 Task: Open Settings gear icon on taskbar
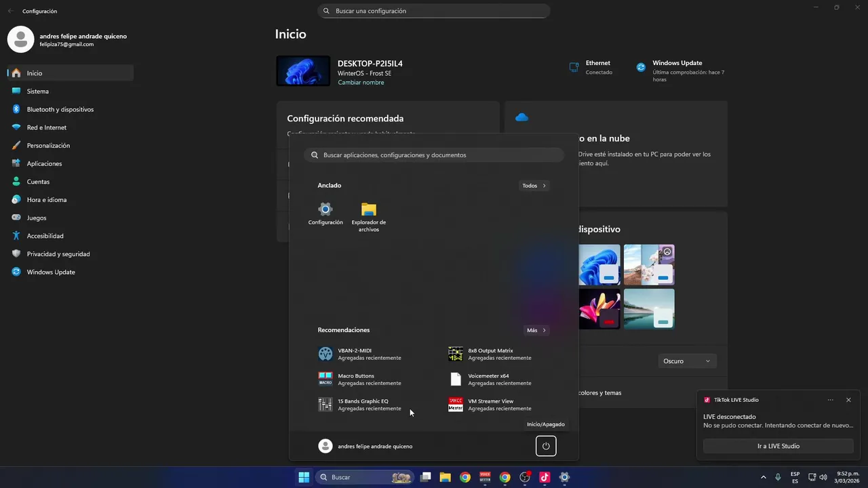point(564,477)
